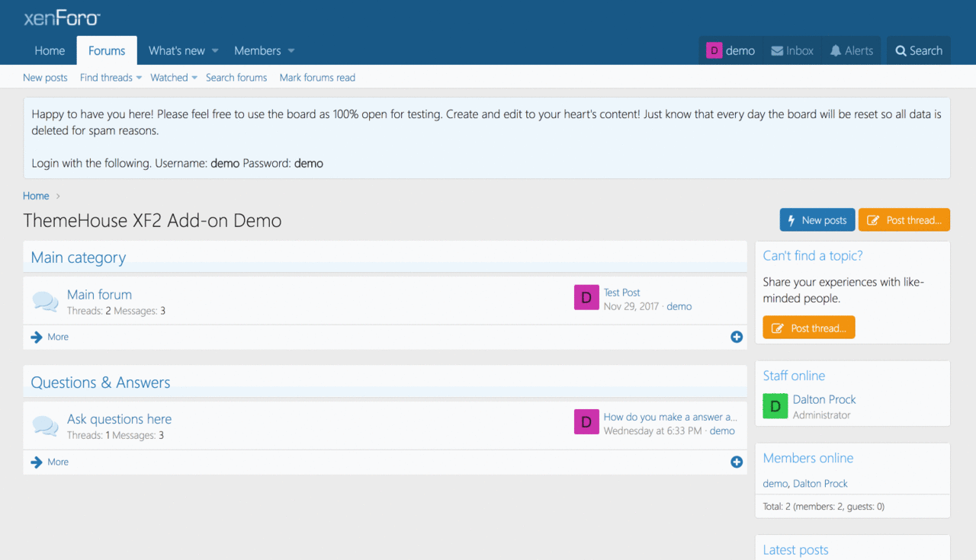Click the blue New posts button
Viewport: 976px width, 560px height.
(x=817, y=220)
